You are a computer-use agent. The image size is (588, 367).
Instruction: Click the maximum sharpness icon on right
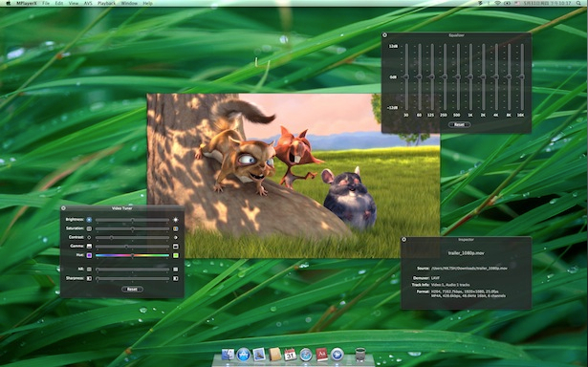(175, 278)
